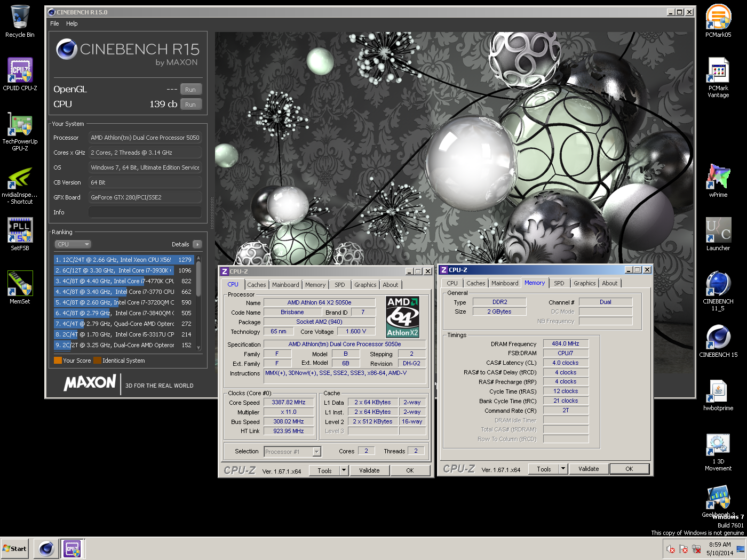Open the Recycle Bin desktop icon
This screenshot has width=747, height=560.
(x=20, y=21)
